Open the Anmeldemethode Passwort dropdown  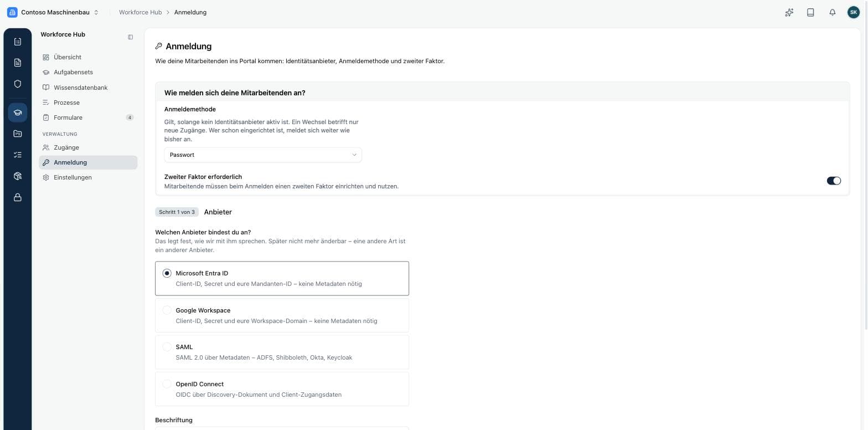click(x=263, y=155)
